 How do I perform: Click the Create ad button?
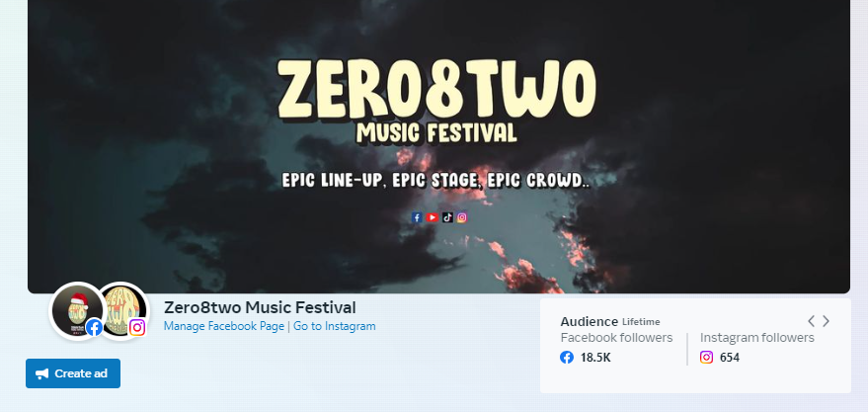73,373
